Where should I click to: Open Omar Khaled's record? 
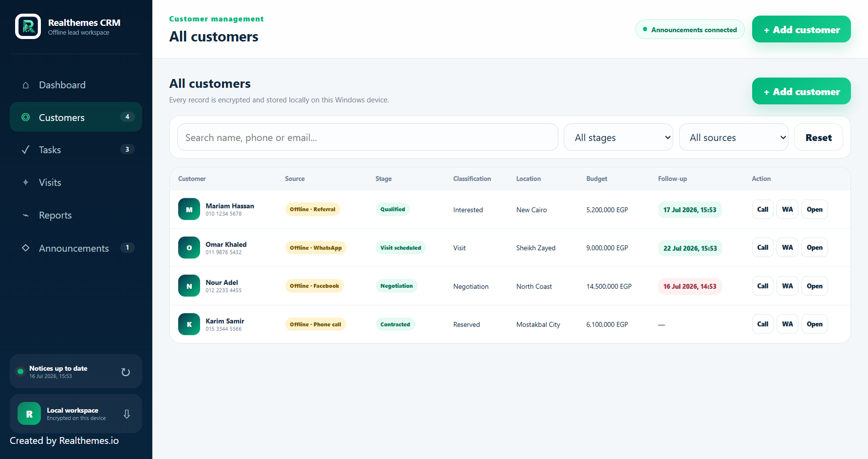pyautogui.click(x=814, y=248)
